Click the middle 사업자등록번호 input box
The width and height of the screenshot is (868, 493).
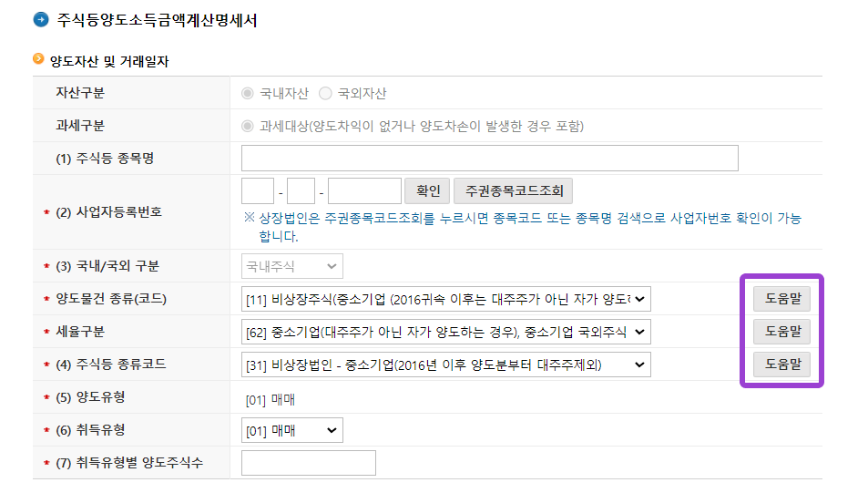[301, 191]
